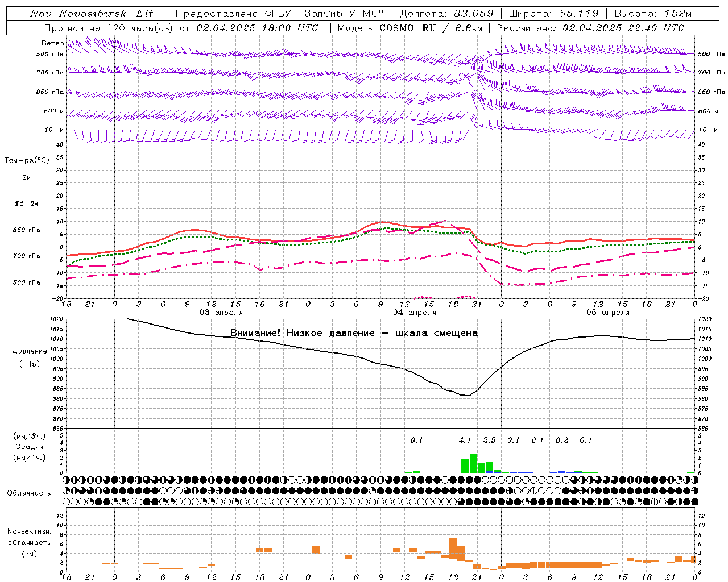Click the 04 апреля date label

(415, 313)
